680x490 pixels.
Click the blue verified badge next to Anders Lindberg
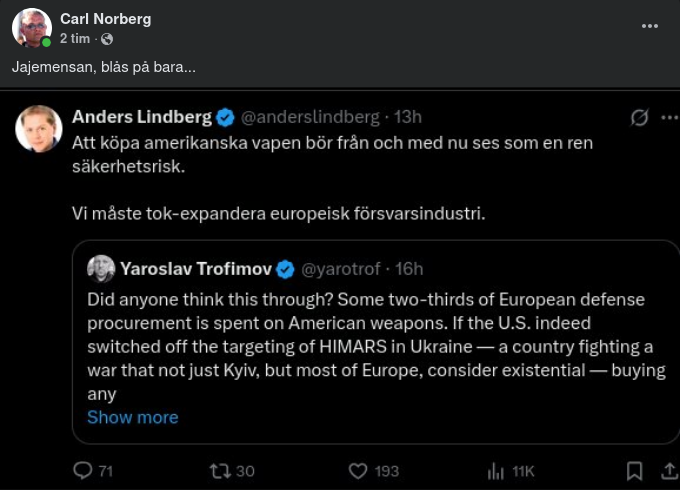(x=226, y=117)
